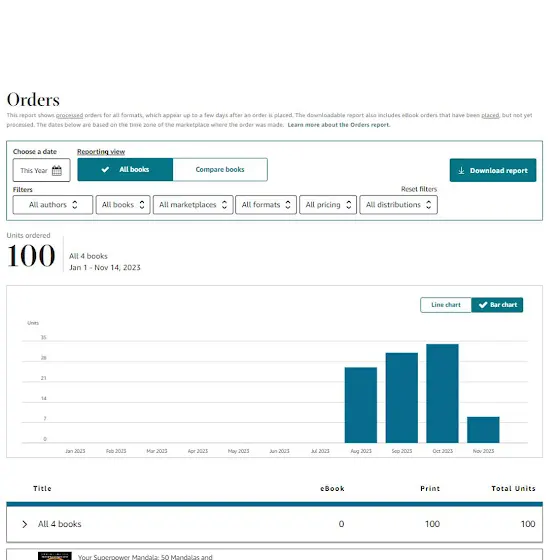Open Learn more about the Orders report
560x560 pixels.
coord(339,125)
